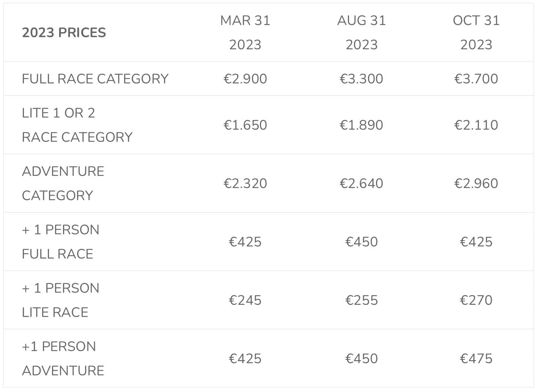Select the ADVENTURE CATEGORY row label
538x392 pixels.
[x=63, y=183]
